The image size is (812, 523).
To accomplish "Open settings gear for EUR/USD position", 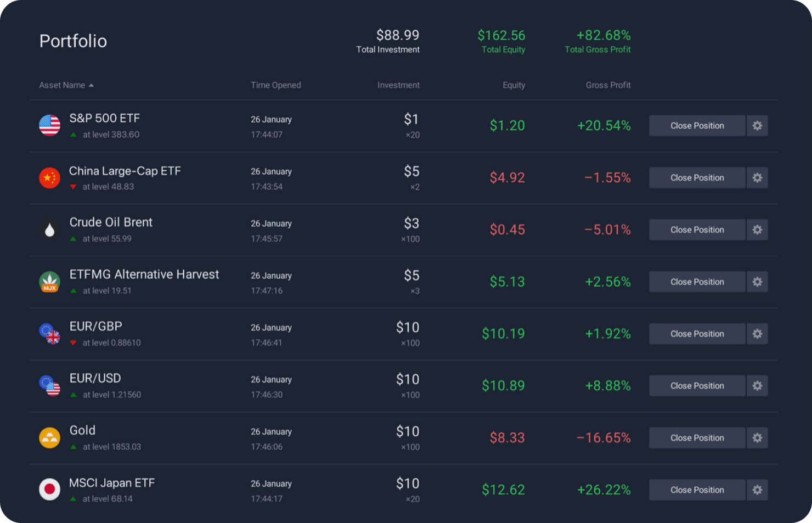I will point(757,386).
